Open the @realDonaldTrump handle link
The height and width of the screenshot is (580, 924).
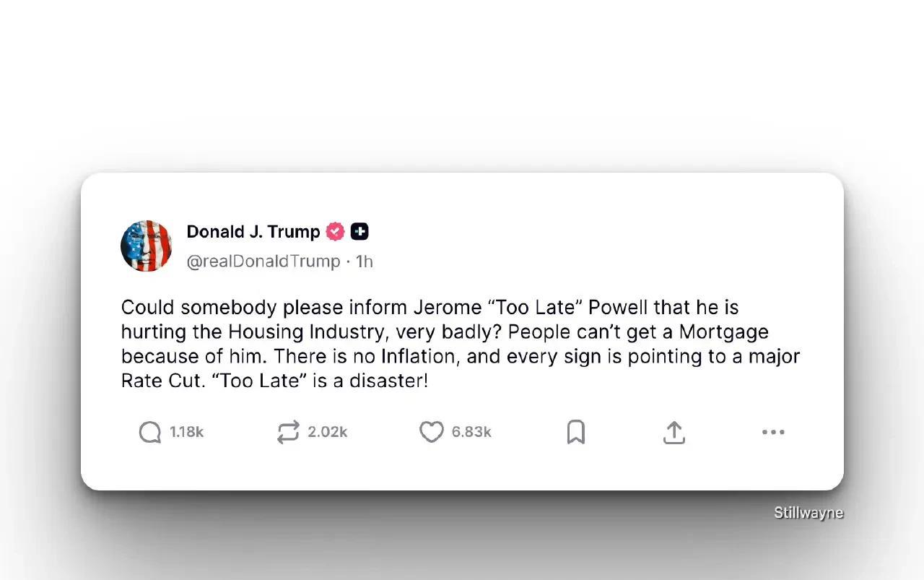(263, 261)
